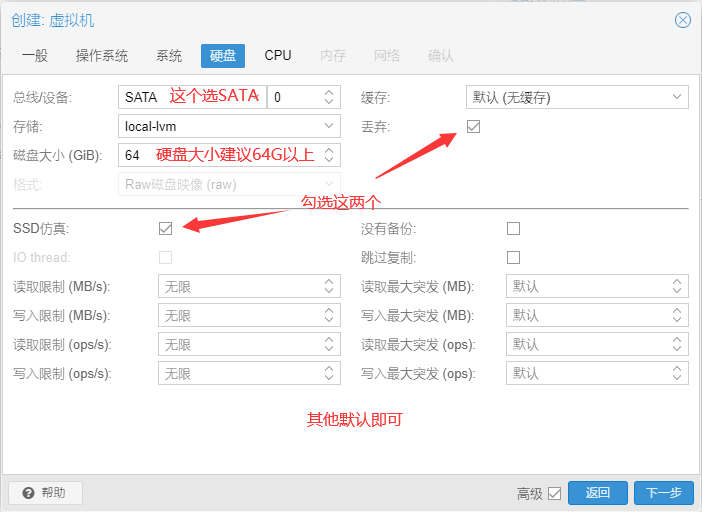The image size is (702, 512).
Task: Adjust the device number stepper
Action: coord(329,97)
